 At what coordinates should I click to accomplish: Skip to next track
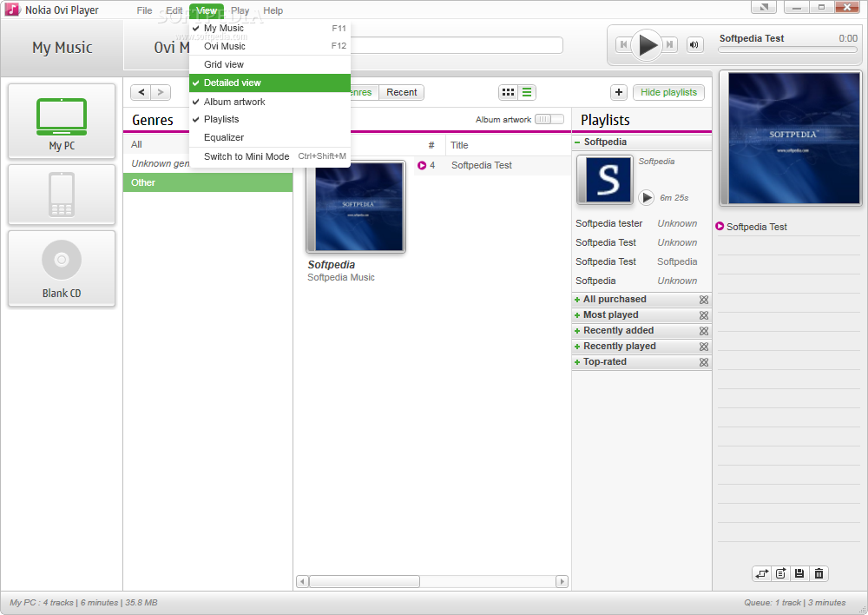click(670, 45)
